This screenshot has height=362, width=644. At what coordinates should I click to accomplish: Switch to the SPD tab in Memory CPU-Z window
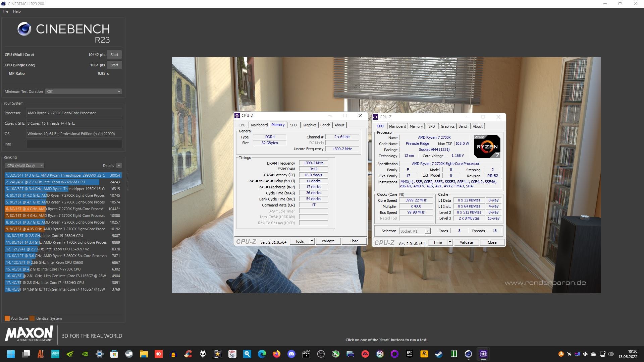pos(293,125)
